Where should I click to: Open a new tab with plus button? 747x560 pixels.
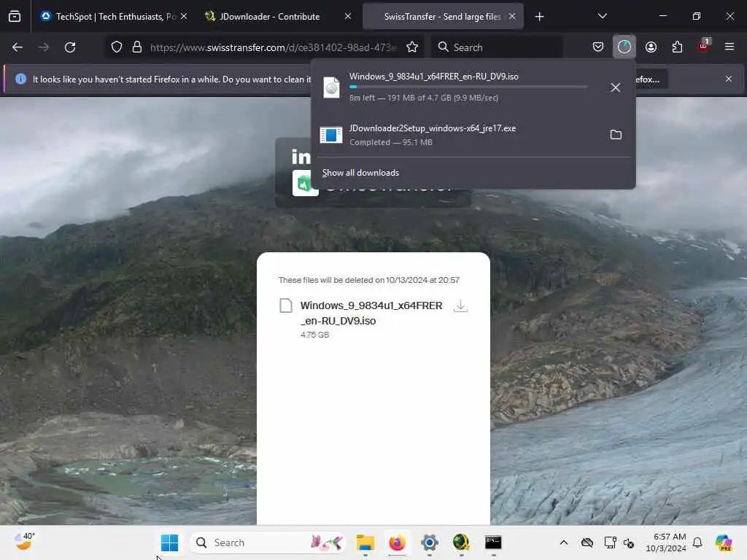coord(539,17)
